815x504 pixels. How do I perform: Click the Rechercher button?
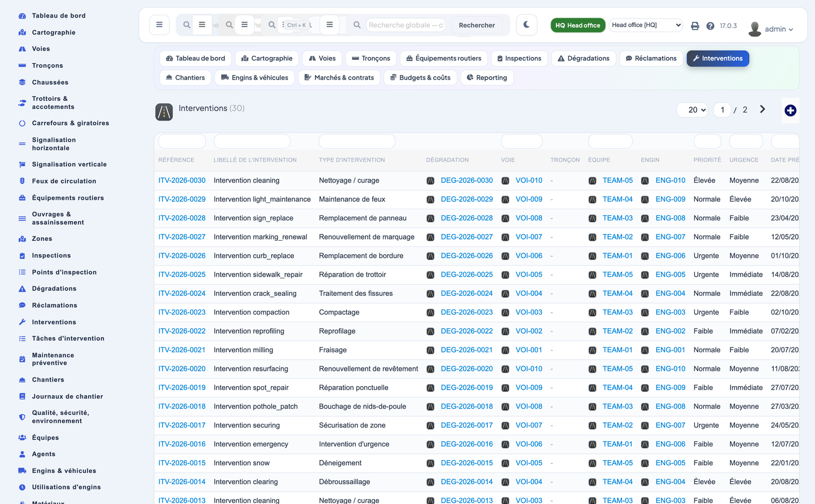click(x=477, y=25)
